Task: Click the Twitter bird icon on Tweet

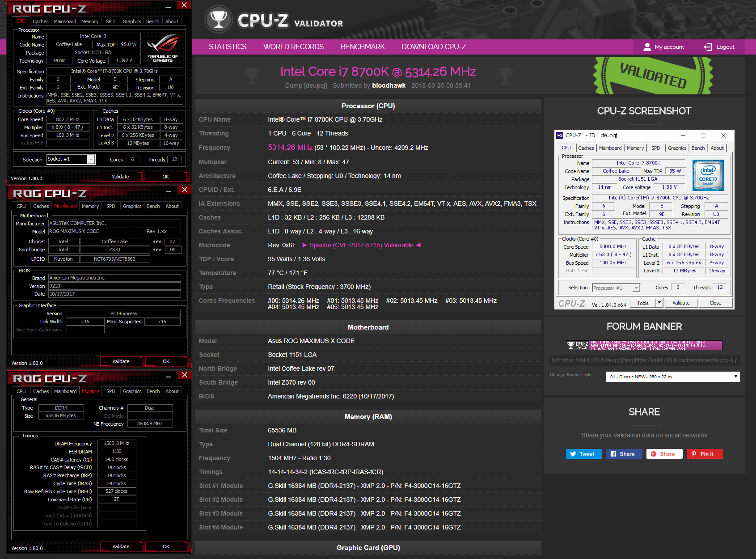Action: pyautogui.click(x=573, y=454)
